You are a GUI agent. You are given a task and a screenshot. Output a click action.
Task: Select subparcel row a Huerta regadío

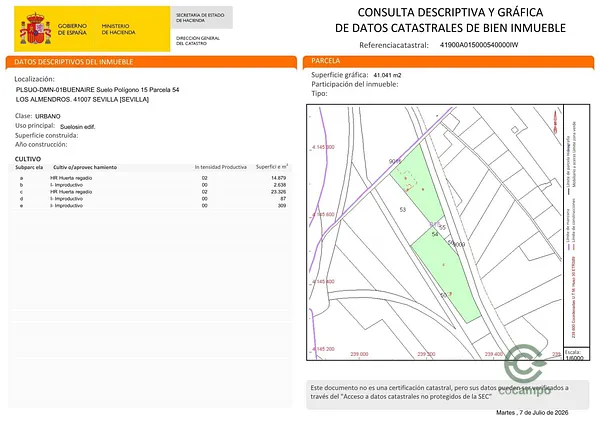tap(152, 178)
